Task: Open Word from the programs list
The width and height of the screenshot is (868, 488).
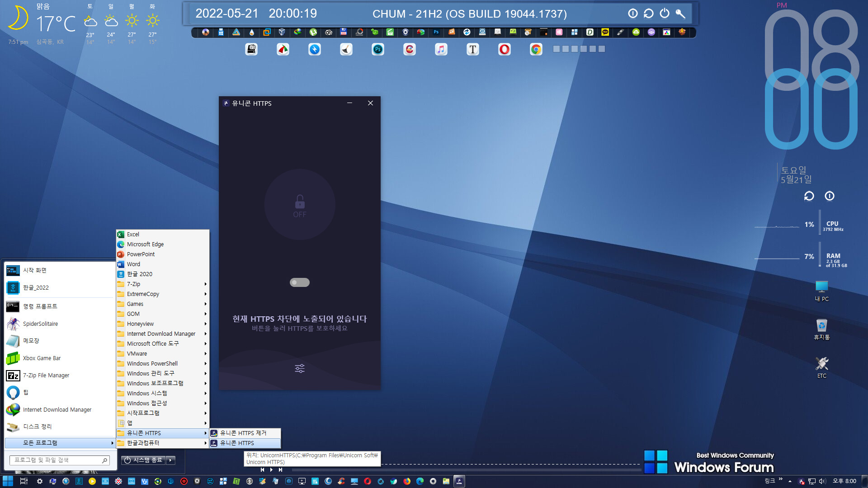Action: coord(163,264)
